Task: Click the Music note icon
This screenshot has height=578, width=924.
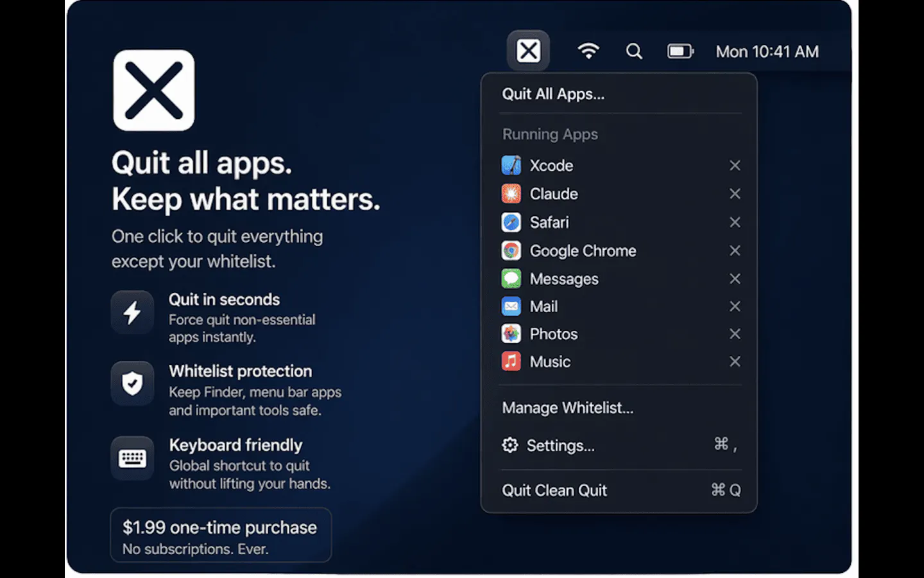Action: [x=511, y=362]
